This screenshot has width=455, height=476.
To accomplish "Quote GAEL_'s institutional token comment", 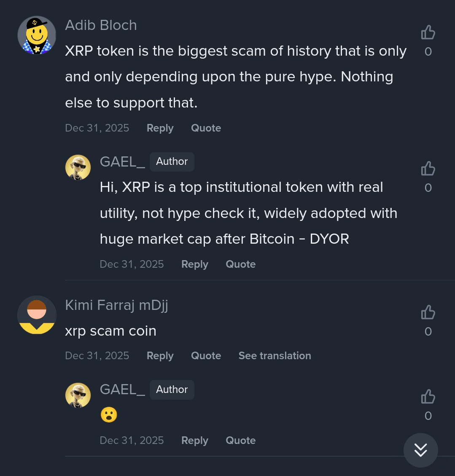I will 240,264.
